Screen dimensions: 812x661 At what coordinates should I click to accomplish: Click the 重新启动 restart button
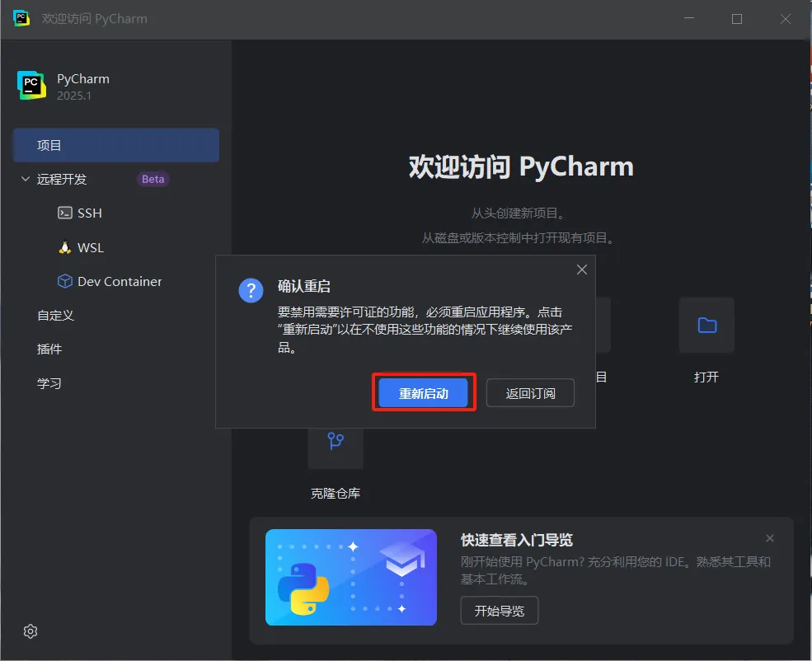pos(423,393)
